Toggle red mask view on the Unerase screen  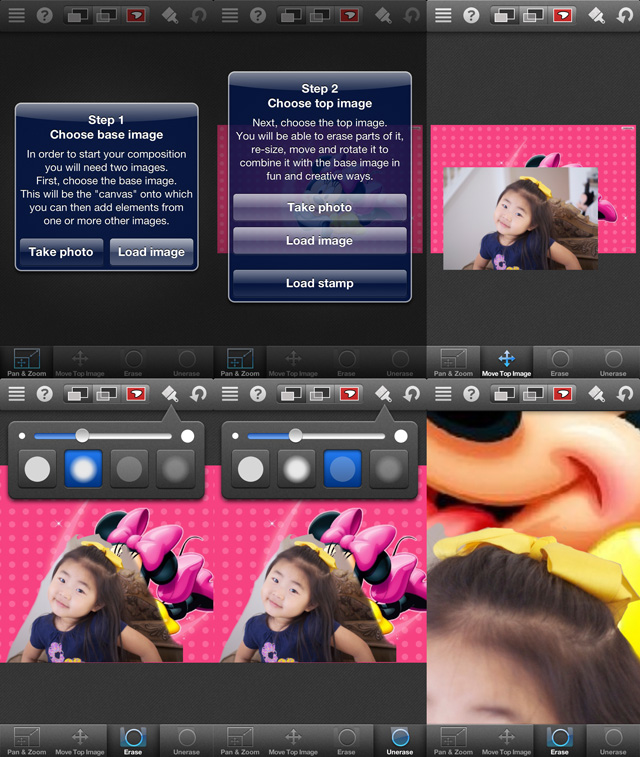tap(349, 394)
